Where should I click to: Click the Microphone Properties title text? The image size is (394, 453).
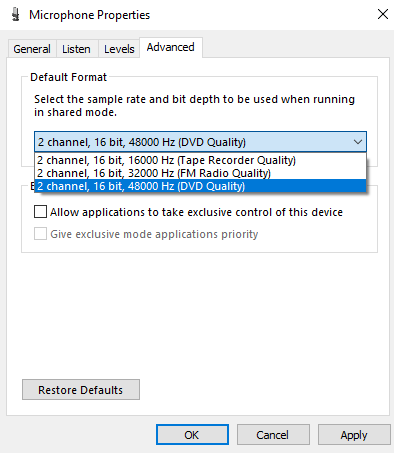click(x=89, y=15)
